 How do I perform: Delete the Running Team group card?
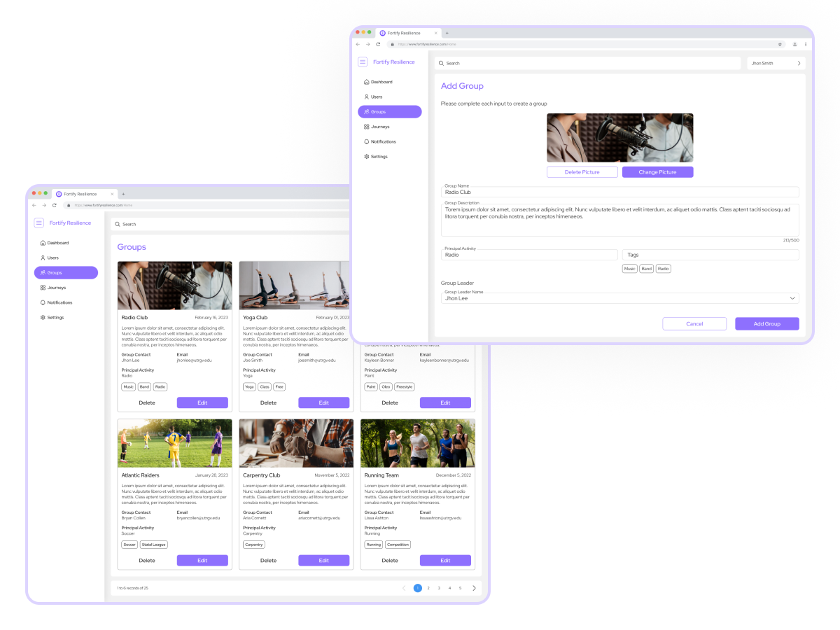click(390, 561)
